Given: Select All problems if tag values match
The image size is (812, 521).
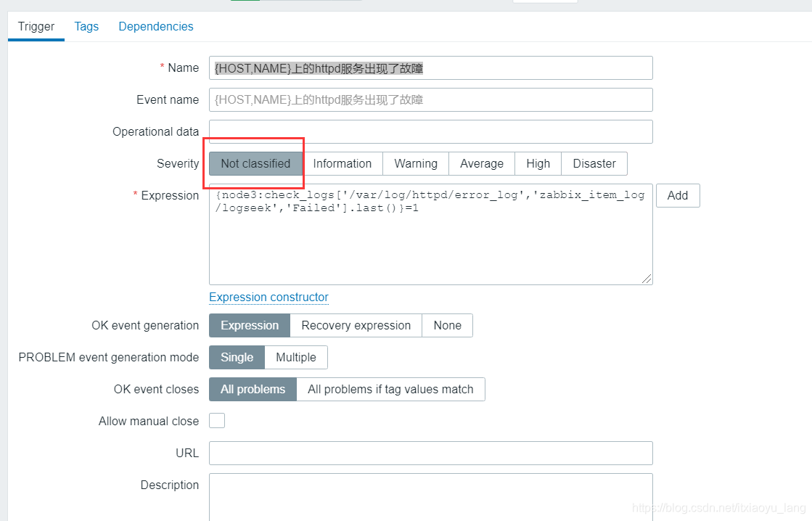Looking at the screenshot, I should tap(390, 390).
